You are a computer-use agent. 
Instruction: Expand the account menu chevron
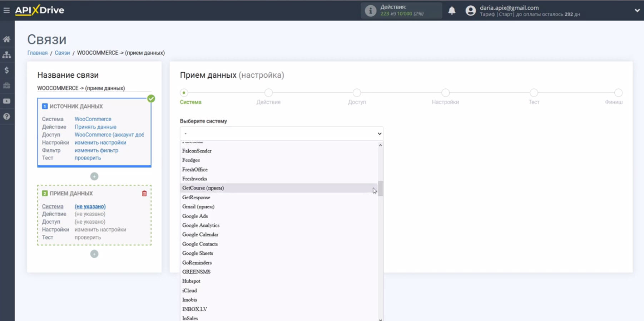[637, 10]
